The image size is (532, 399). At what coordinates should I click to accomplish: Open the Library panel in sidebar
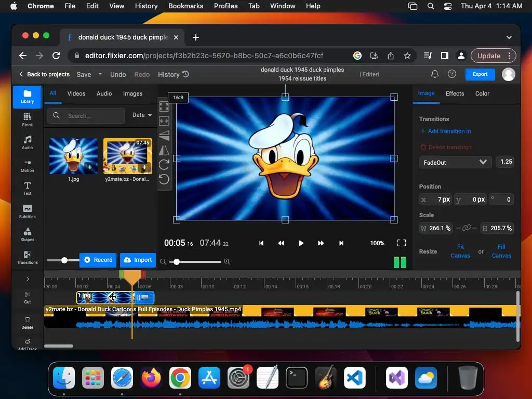(x=27, y=97)
